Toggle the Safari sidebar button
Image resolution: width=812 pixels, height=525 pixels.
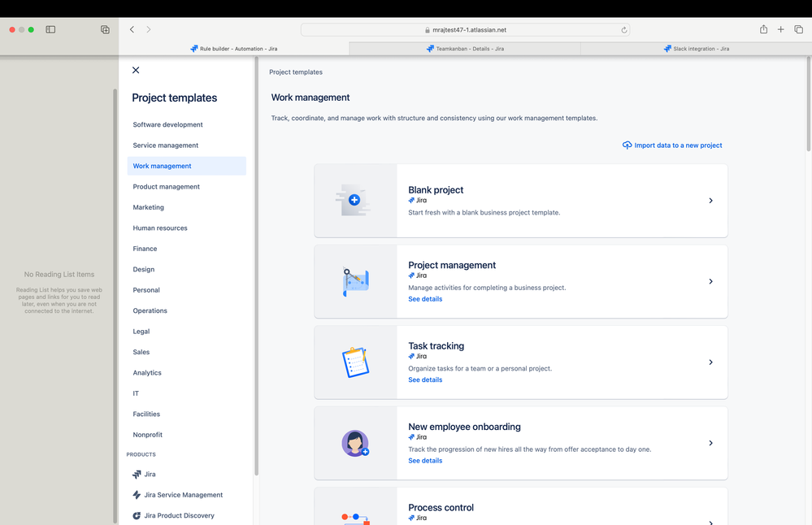coord(50,29)
